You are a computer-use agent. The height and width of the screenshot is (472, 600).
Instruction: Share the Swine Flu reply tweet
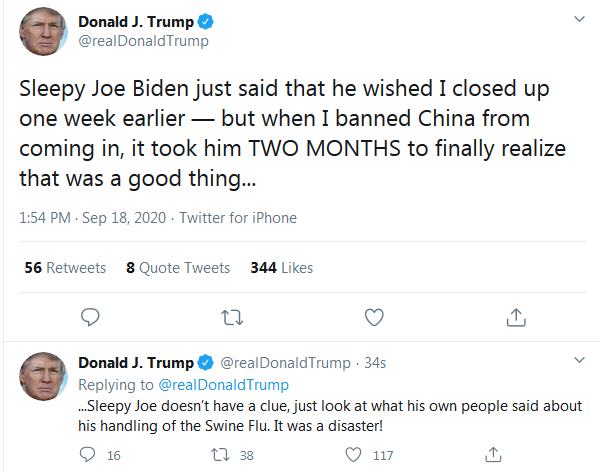point(493,455)
